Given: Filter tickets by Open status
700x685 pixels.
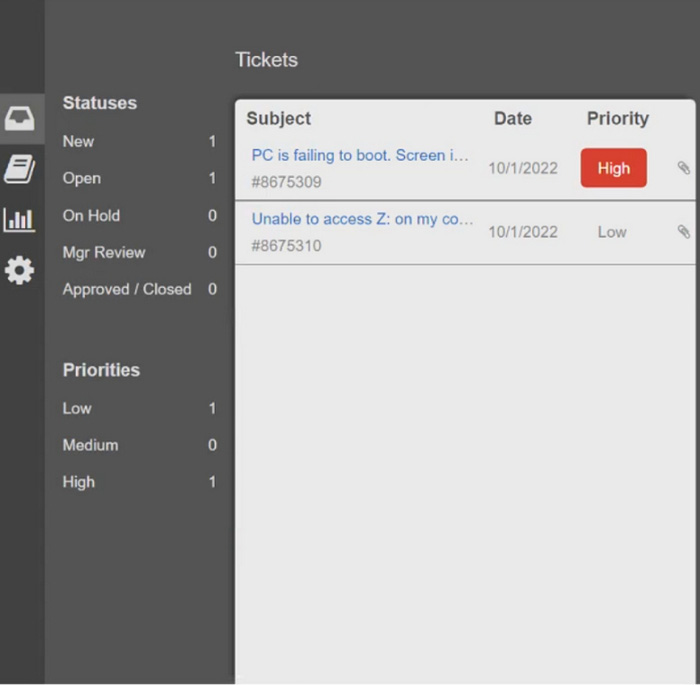Looking at the screenshot, I should [x=140, y=178].
